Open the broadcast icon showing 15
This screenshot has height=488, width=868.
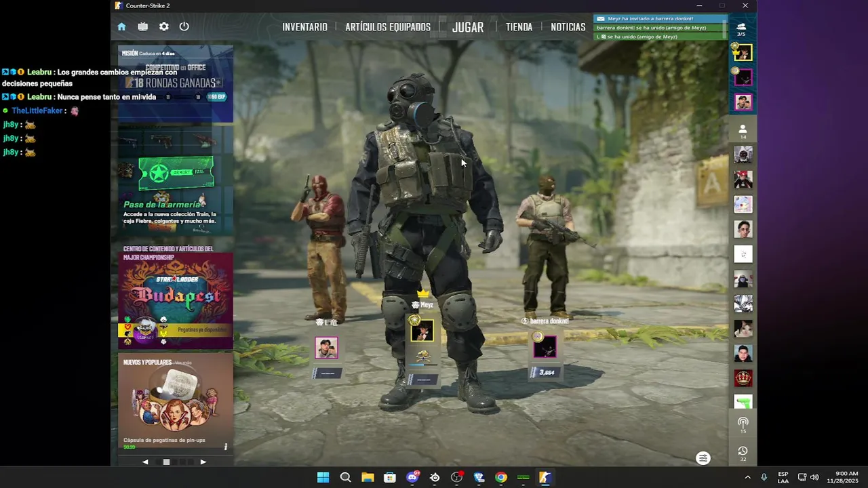pos(743,425)
